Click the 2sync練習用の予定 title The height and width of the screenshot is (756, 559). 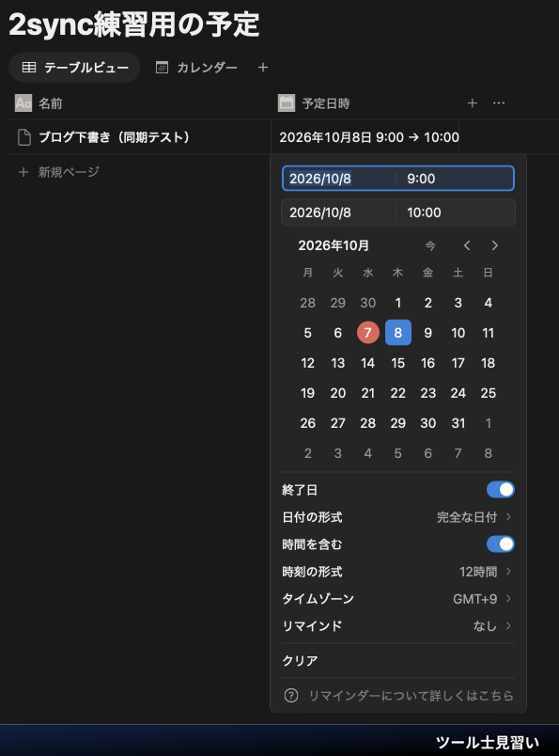[134, 24]
